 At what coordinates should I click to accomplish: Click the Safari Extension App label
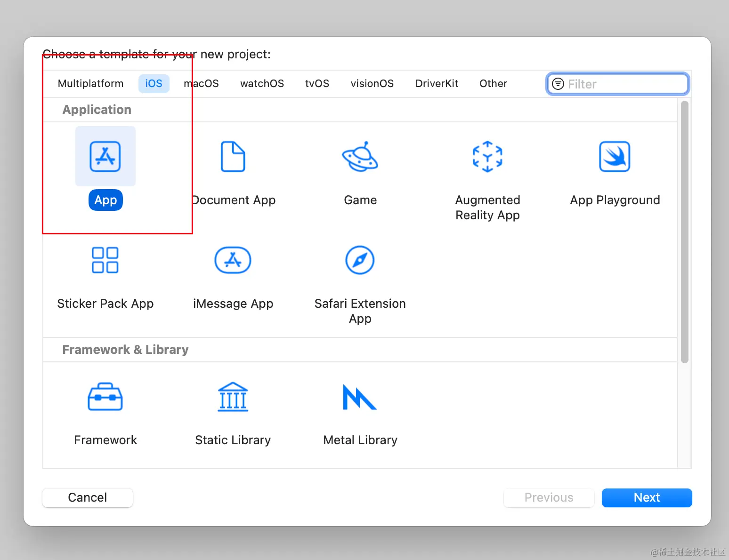[360, 311]
